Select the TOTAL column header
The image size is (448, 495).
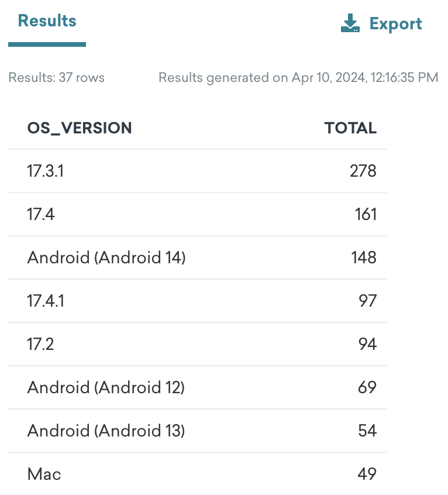tap(350, 128)
